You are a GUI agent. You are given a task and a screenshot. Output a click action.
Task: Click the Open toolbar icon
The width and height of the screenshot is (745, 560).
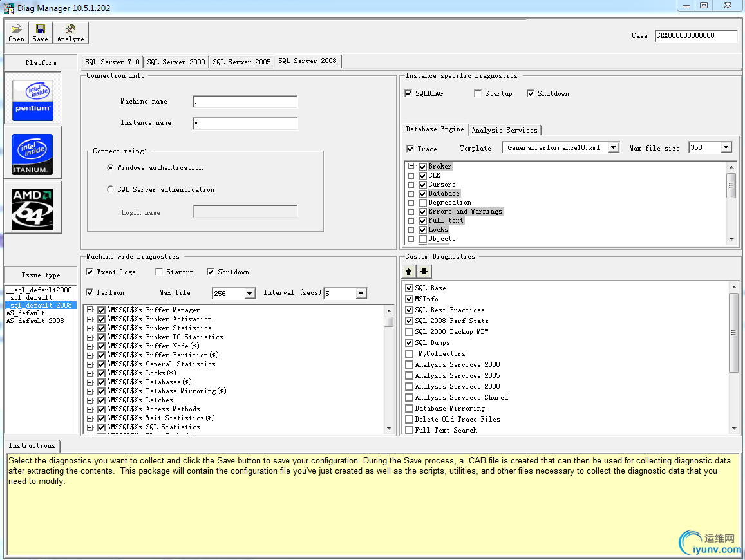(16, 33)
